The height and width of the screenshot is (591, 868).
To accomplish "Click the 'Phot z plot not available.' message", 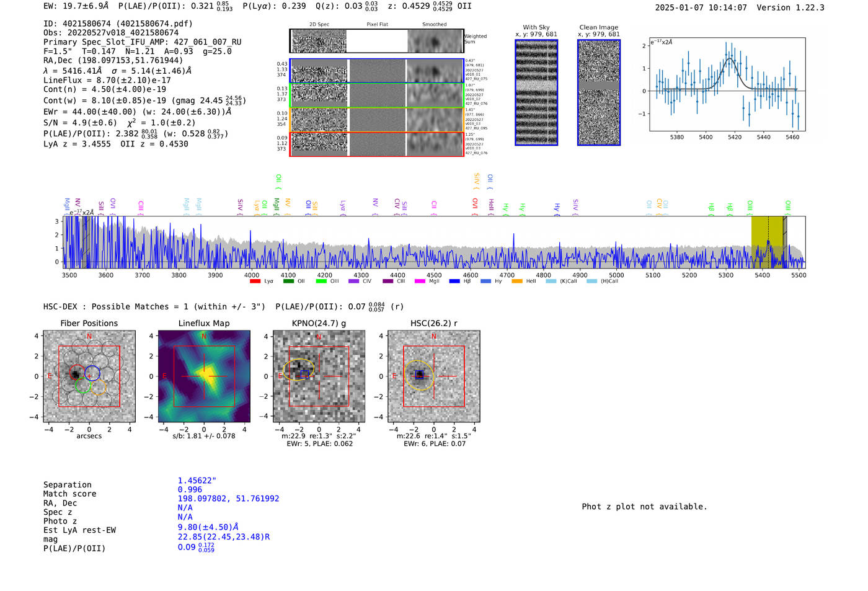I will click(x=644, y=507).
